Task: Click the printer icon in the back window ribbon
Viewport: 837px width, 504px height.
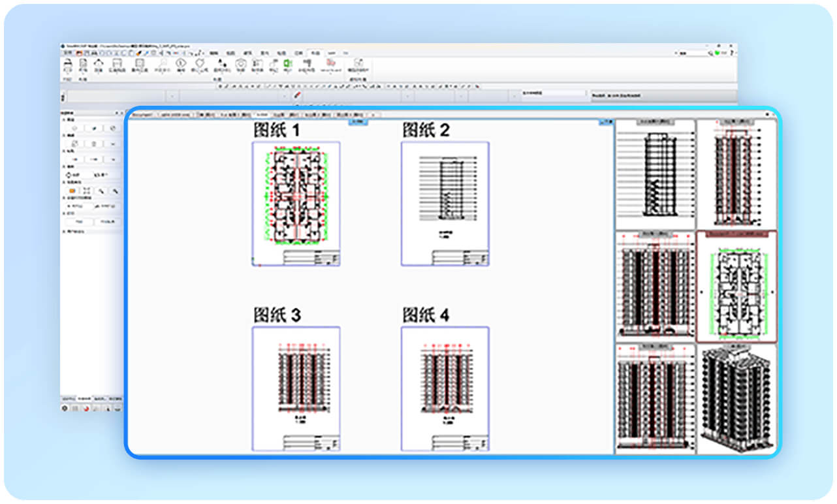Action: pyautogui.click(x=67, y=63)
